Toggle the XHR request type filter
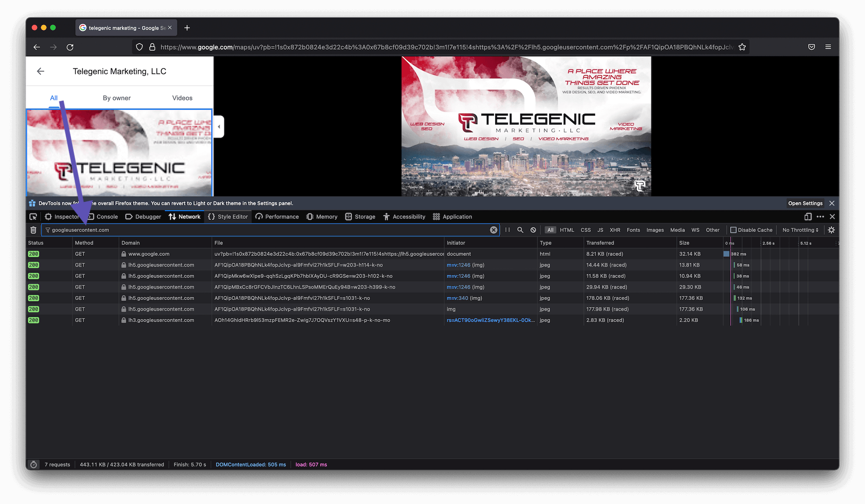Image resolution: width=865 pixels, height=504 pixels. (x=615, y=230)
